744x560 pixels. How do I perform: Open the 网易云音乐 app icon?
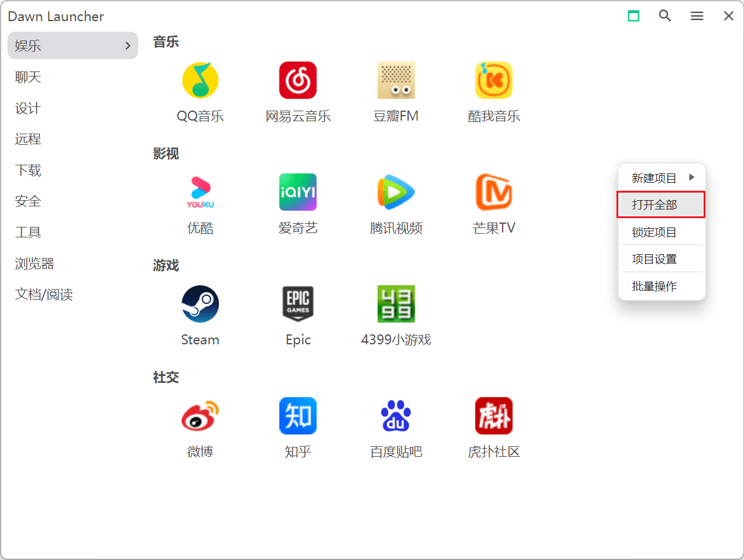coord(298,80)
